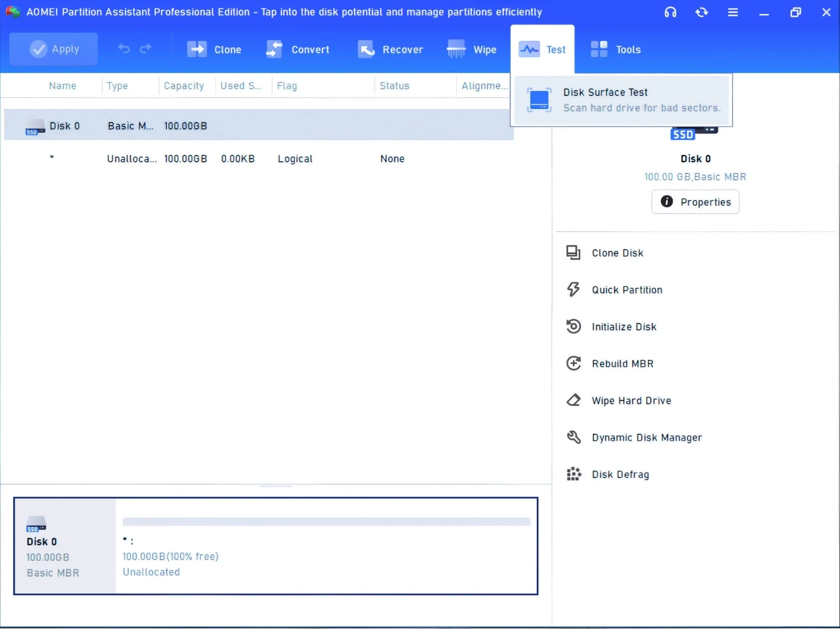Image resolution: width=840 pixels, height=629 pixels.
Task: Open the hamburger menu
Action: (733, 12)
